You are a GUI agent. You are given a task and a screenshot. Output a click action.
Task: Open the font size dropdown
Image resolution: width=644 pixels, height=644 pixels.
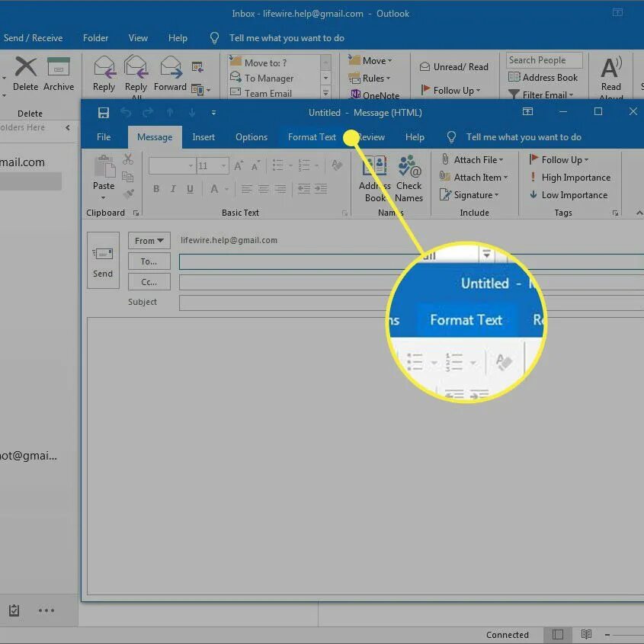tap(223, 166)
